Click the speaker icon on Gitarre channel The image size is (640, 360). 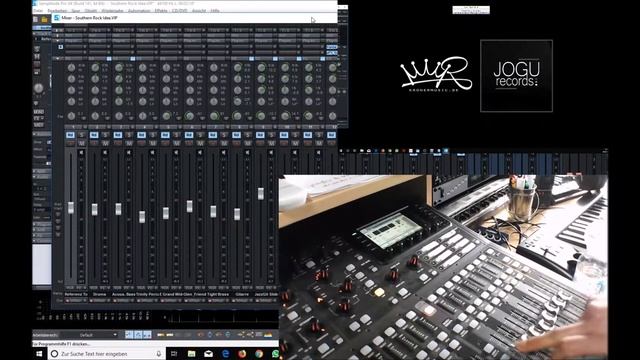click(x=247, y=153)
